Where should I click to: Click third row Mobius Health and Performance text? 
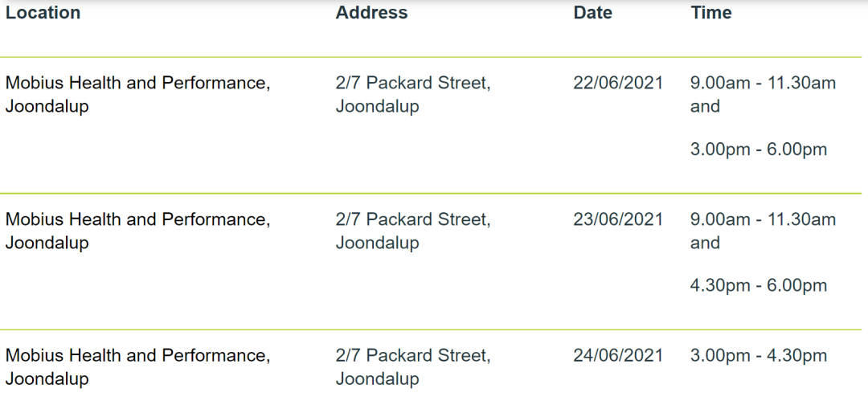(x=138, y=357)
